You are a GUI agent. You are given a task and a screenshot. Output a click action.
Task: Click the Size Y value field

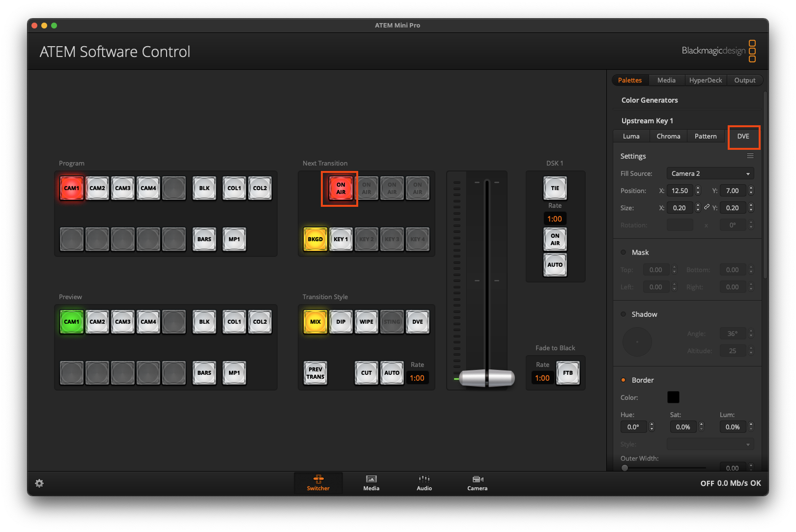pos(733,208)
